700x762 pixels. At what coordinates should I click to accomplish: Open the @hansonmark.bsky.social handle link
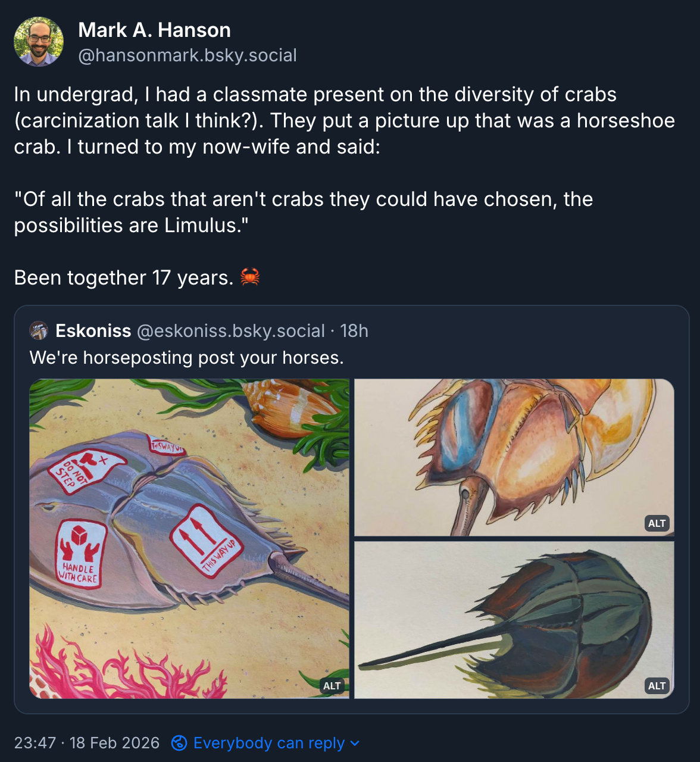pos(187,55)
